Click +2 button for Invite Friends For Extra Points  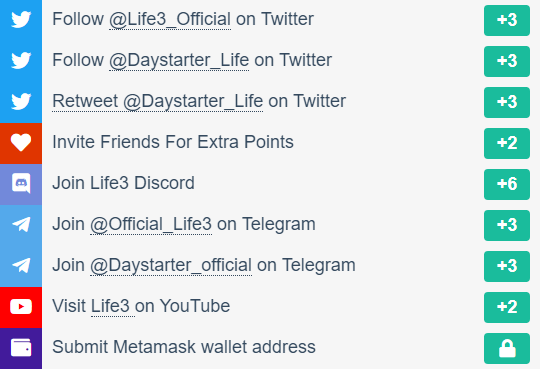(x=507, y=143)
